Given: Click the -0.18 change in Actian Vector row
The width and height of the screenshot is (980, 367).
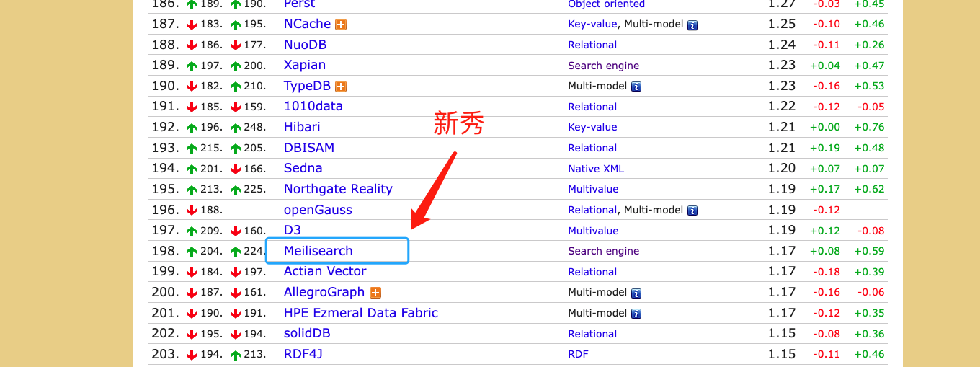Looking at the screenshot, I should click(x=827, y=272).
